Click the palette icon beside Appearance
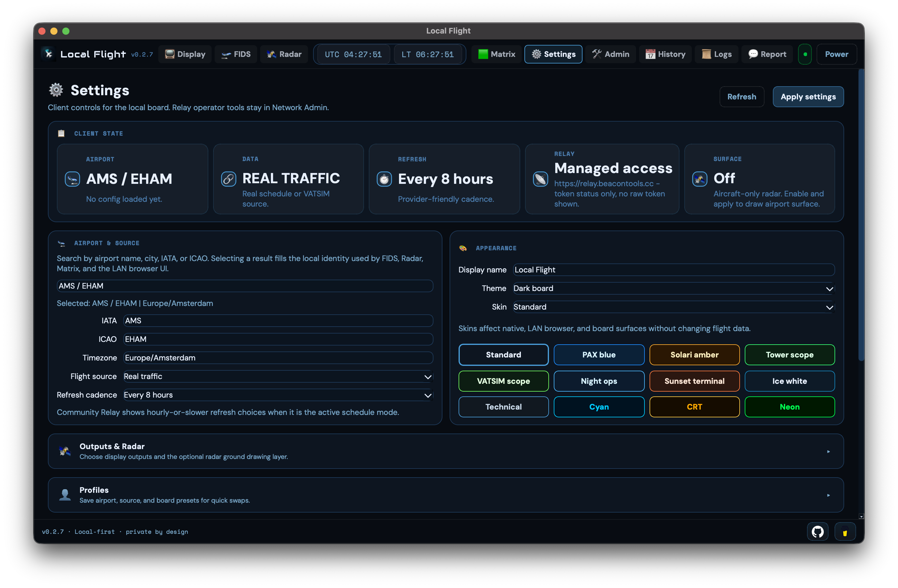Image resolution: width=898 pixels, height=588 pixels. click(463, 248)
